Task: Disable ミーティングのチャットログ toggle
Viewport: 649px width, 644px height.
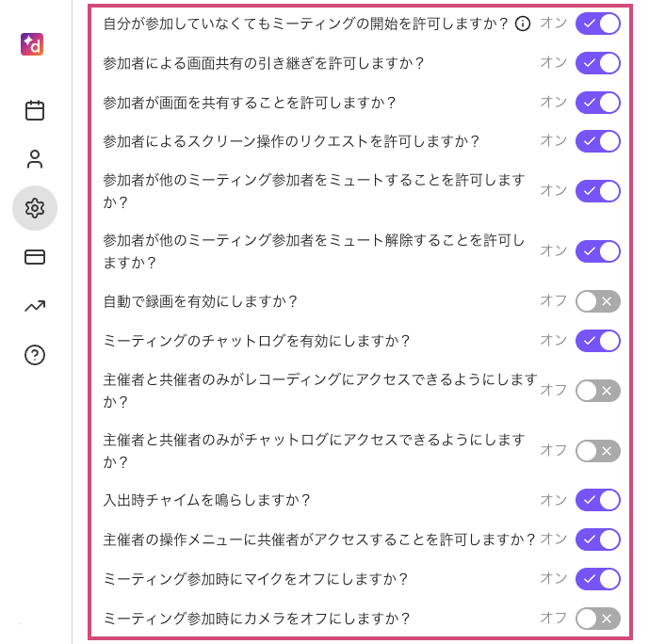Action: 598,341
